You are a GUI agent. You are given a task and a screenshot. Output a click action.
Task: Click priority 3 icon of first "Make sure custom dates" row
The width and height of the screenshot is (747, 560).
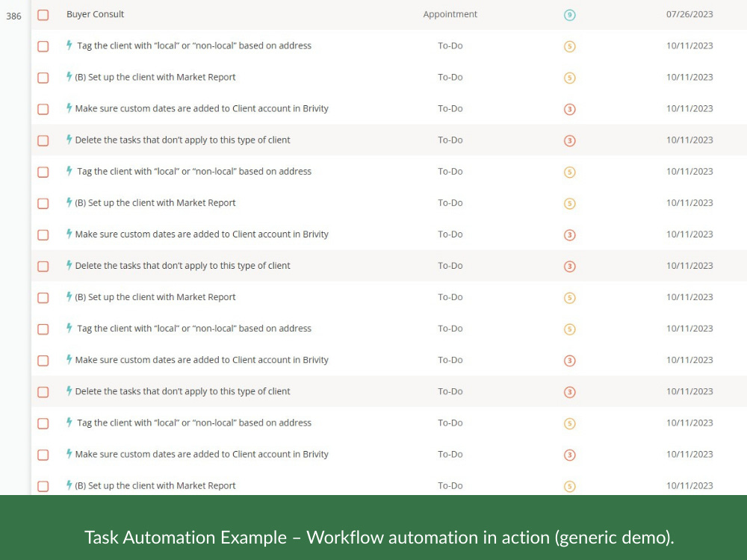click(569, 110)
